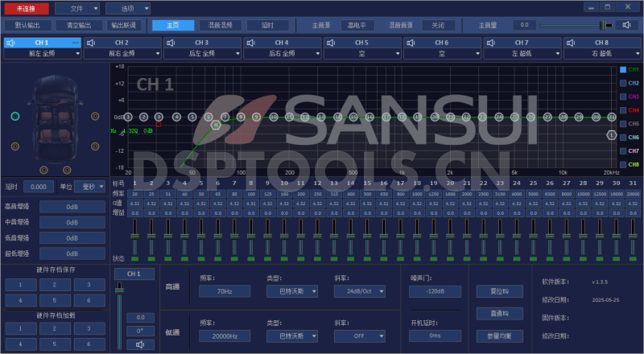
Task: Select EQ node 5 on the response curve
Action: point(192,117)
